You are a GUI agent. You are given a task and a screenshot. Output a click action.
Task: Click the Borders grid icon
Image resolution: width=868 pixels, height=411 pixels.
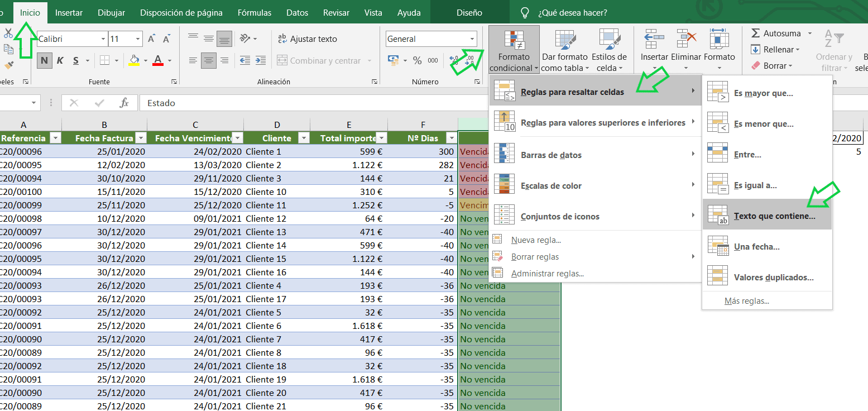[x=104, y=60]
